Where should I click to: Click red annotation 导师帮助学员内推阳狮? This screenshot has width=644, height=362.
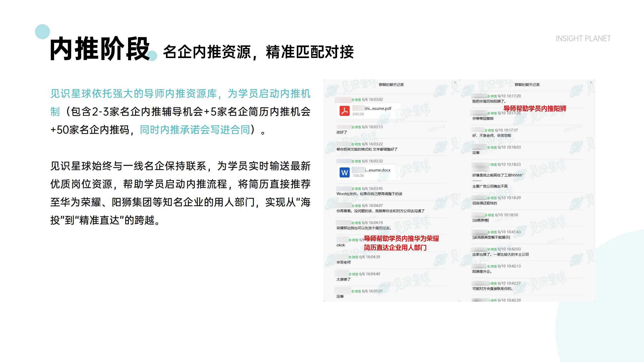535,109
